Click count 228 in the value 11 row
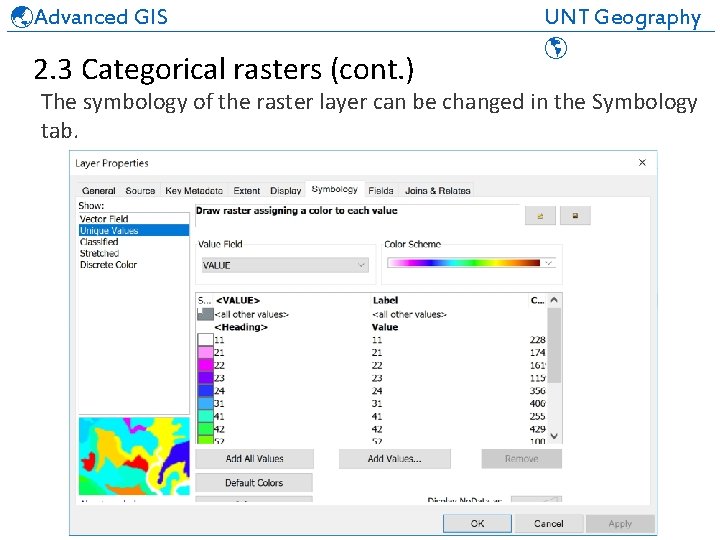The image size is (720, 540). point(537,340)
